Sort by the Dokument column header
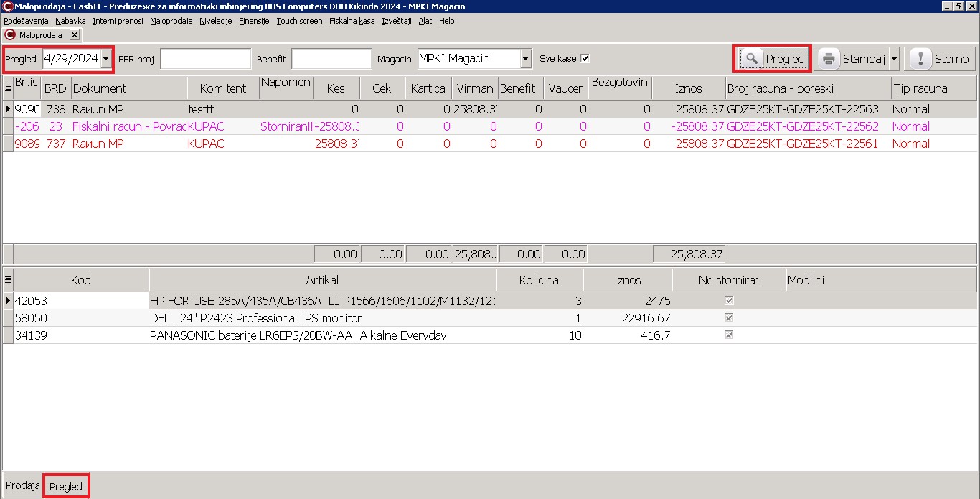 (128, 88)
